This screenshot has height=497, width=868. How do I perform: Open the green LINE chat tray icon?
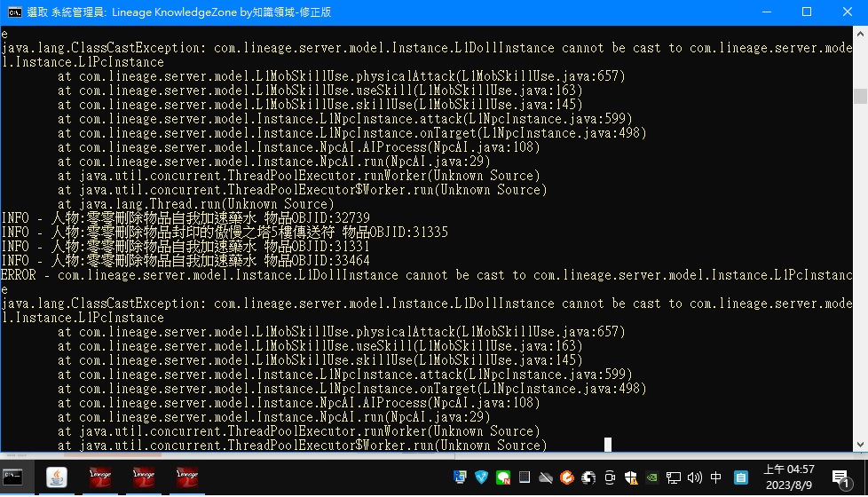[x=503, y=477]
